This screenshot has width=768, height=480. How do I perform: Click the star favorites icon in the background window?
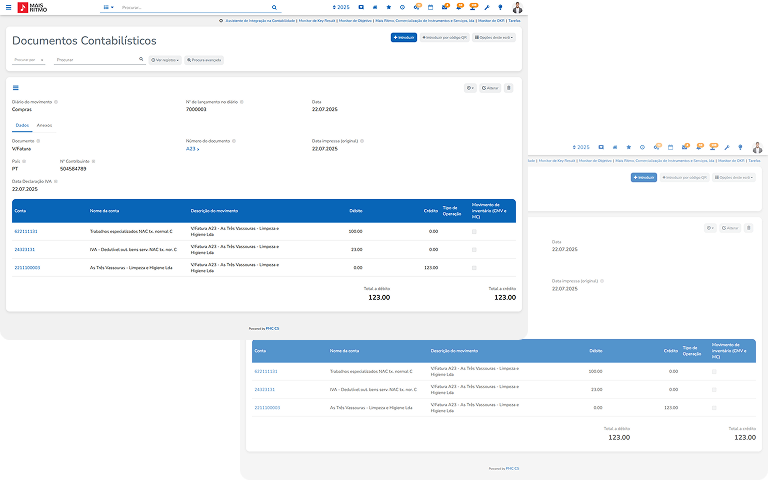coord(627,147)
